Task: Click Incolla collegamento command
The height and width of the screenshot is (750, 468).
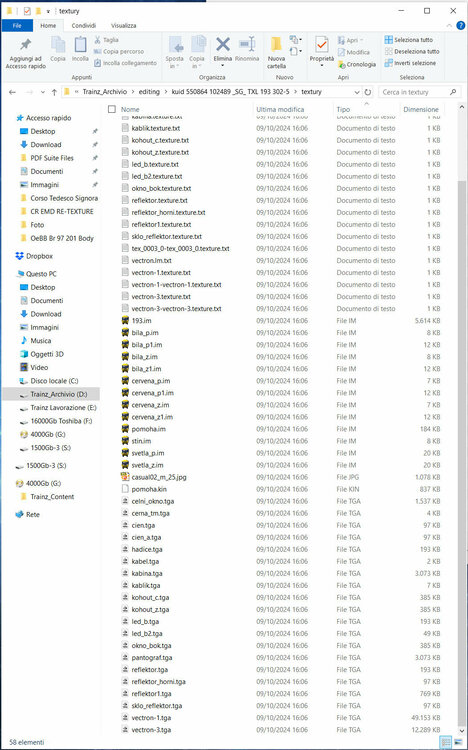Action: coord(125,63)
